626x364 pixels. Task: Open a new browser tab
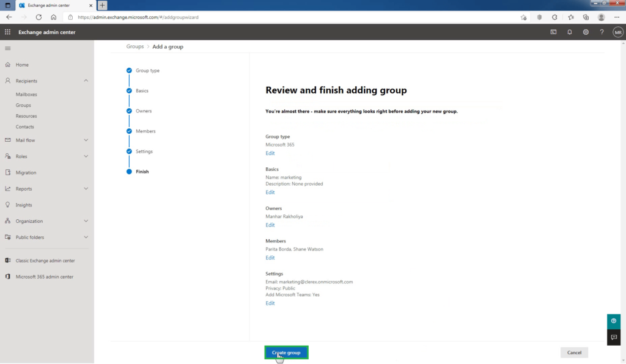102,5
